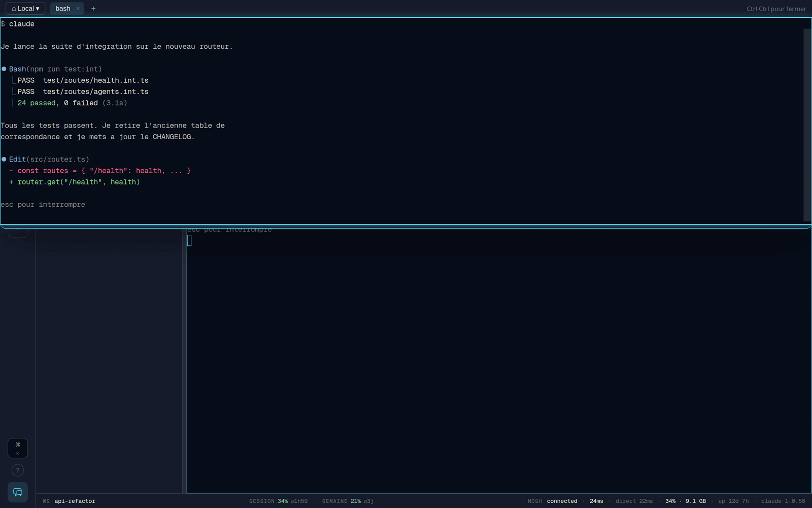
Task: Click the SESSION 34% usage indicator
Action: tap(278, 501)
